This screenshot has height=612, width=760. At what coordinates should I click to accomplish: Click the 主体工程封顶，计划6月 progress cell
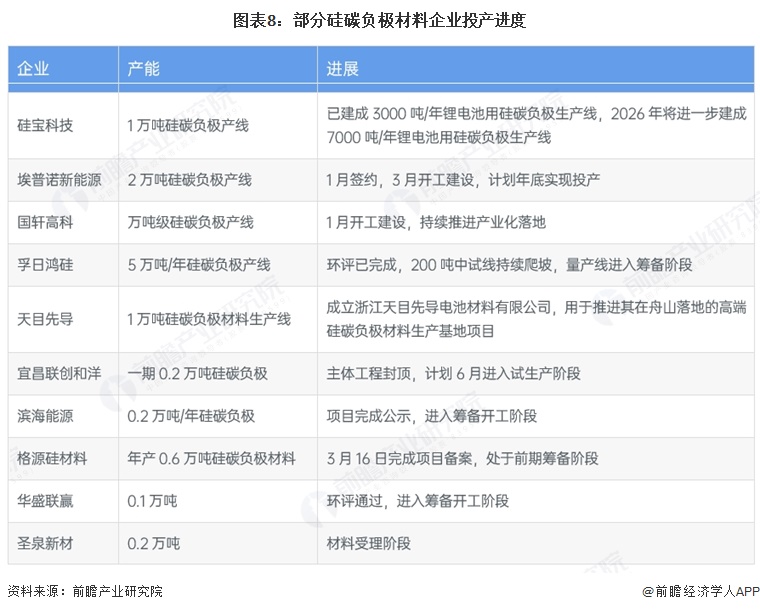[x=536, y=374]
